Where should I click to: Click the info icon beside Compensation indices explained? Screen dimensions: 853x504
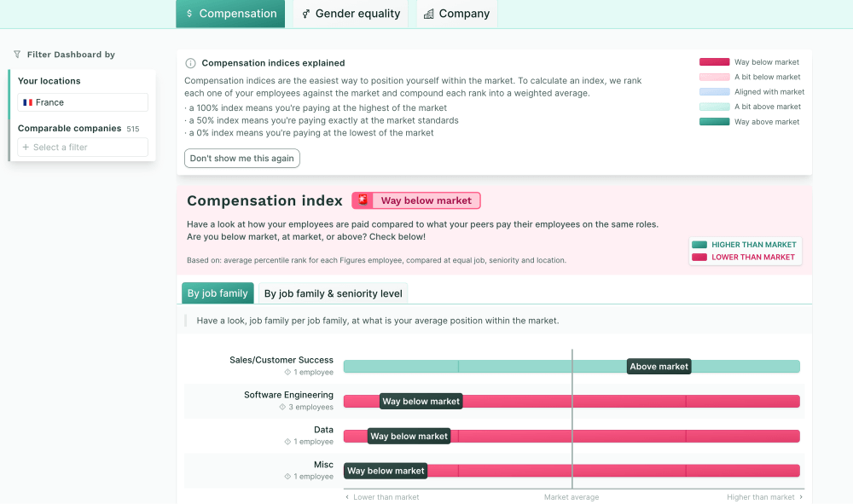point(191,63)
